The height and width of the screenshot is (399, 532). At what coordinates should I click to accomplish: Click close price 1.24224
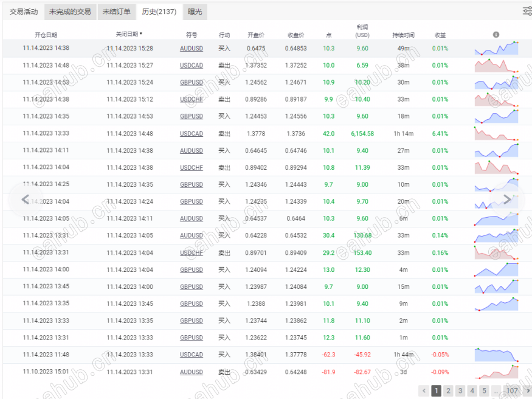(296, 269)
